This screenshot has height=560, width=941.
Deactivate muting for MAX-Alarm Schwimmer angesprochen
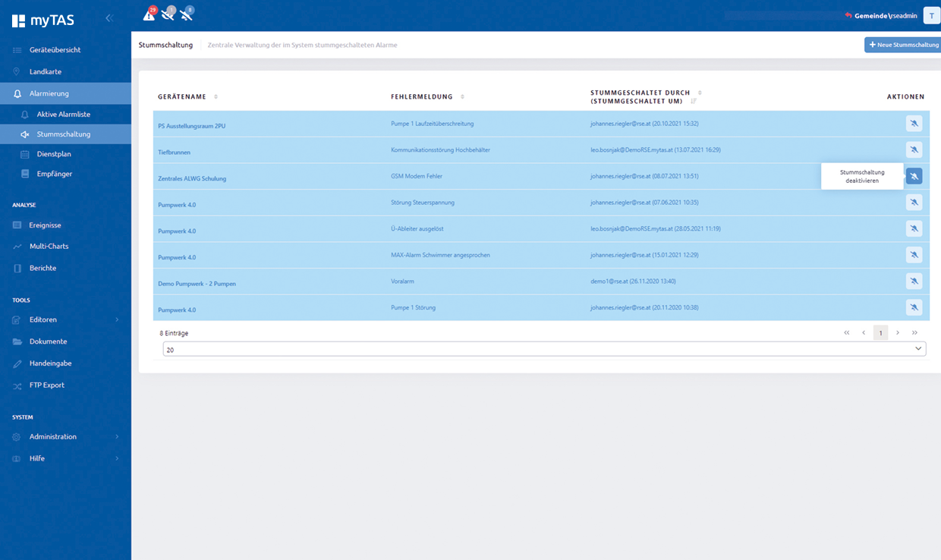coord(914,255)
